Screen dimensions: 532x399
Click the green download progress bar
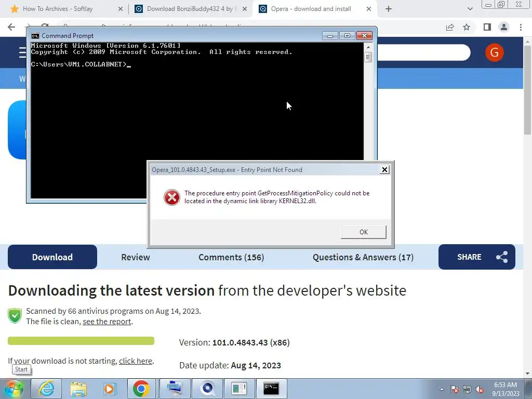click(81, 341)
